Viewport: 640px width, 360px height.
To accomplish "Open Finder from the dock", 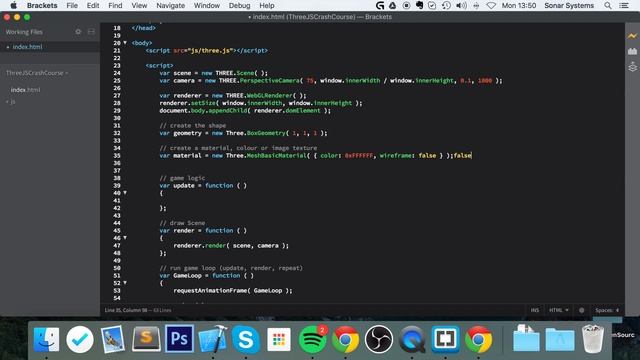I will [x=46, y=339].
